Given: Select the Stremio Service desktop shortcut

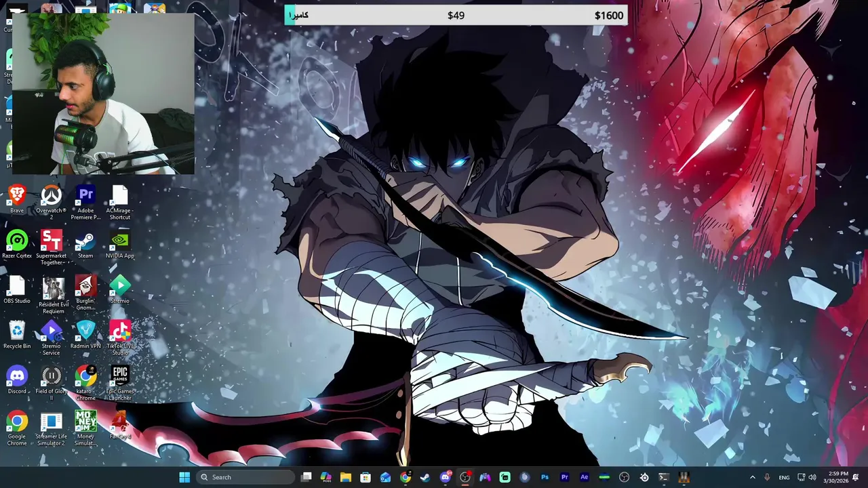Looking at the screenshot, I should point(51,338).
